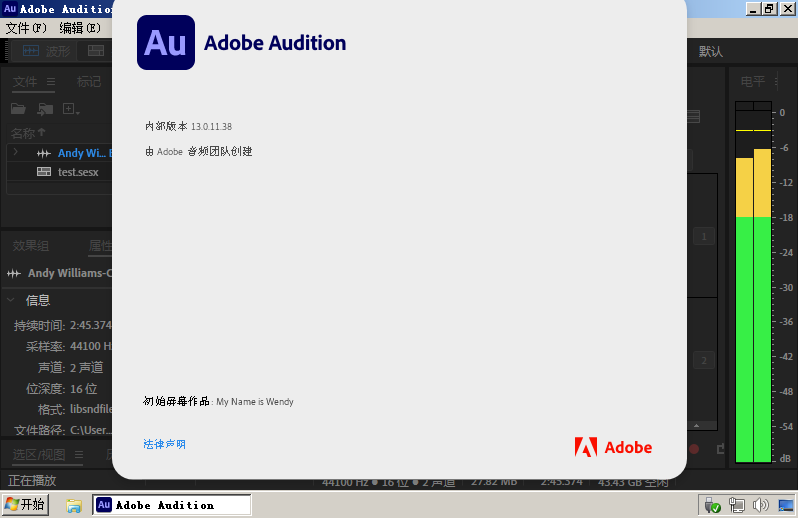798x518 pixels.
Task: Open the 编辑(E) menu
Action: click(x=80, y=28)
